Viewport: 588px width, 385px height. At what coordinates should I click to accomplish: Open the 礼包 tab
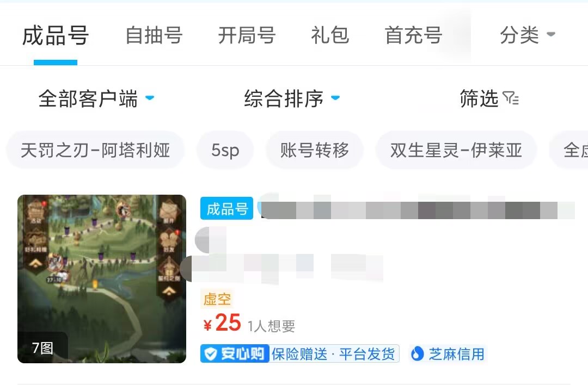[x=330, y=35]
